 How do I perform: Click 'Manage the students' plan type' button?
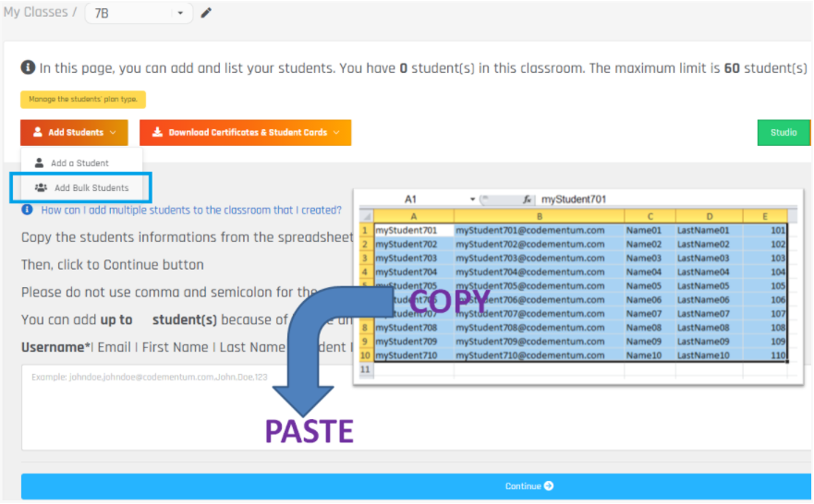[83, 99]
